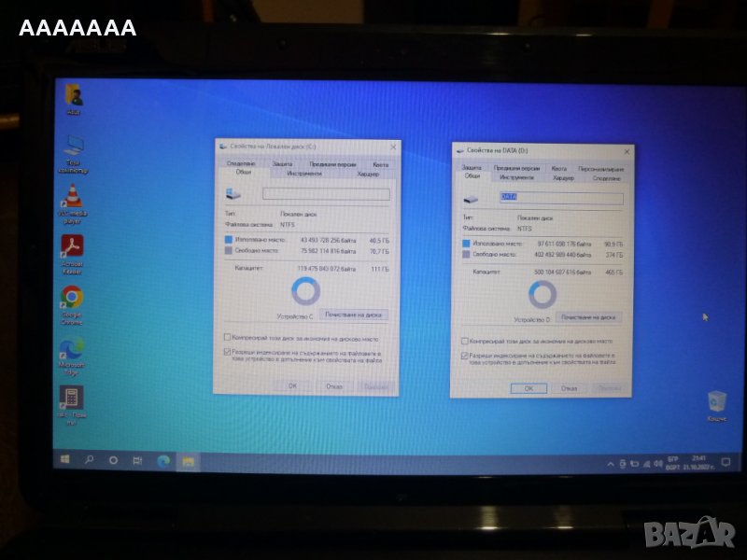Open the Recycle Bin icon
Image resolution: width=747 pixels, height=560 pixels.
[x=716, y=401]
